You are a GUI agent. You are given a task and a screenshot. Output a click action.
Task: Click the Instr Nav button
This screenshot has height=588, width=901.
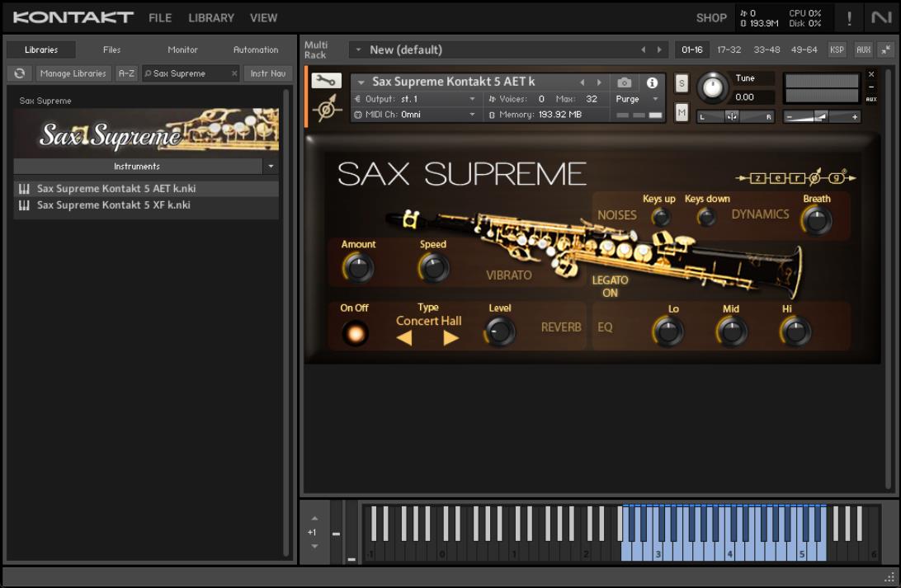tap(268, 73)
